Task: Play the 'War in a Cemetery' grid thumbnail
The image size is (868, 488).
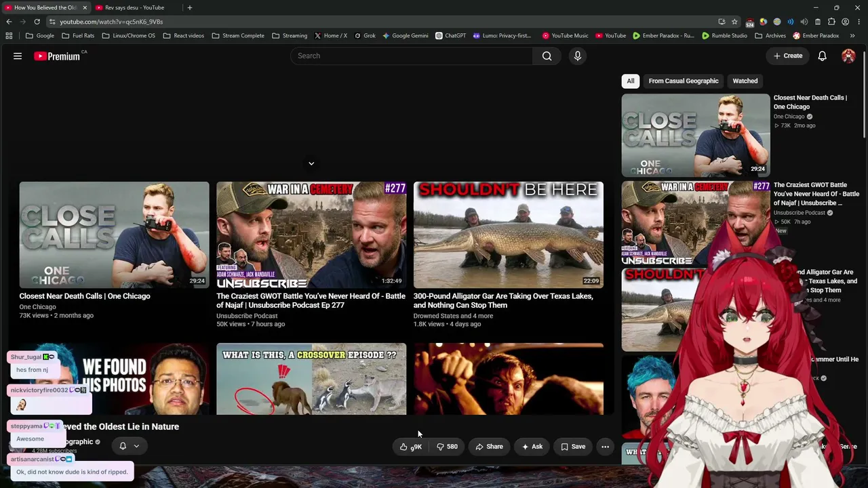Action: (x=311, y=235)
